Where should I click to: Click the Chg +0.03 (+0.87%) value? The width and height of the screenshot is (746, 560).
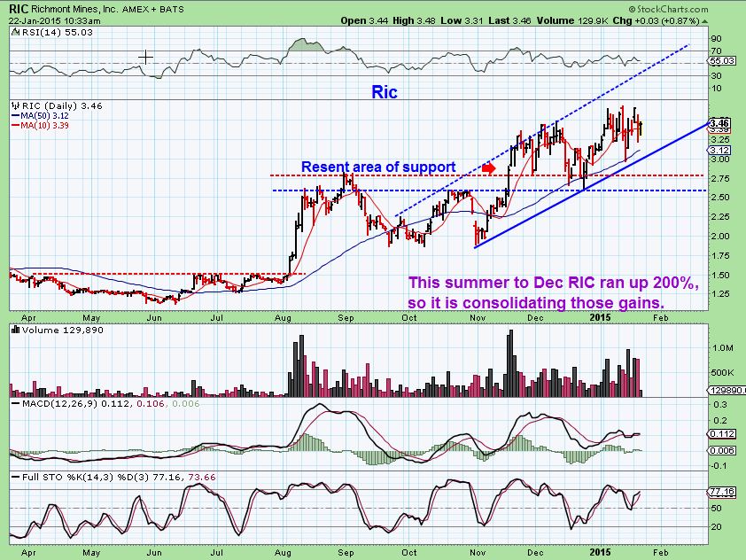tap(657, 21)
